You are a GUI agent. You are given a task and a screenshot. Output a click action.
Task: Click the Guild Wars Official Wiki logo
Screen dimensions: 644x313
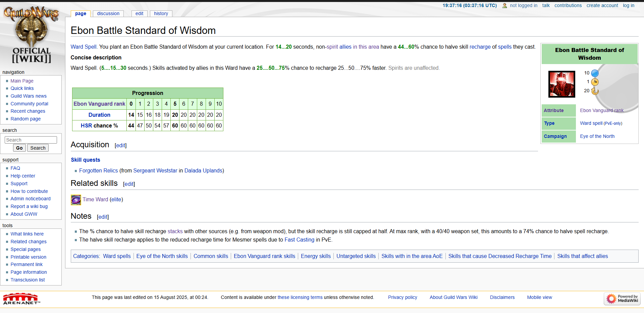point(31,35)
